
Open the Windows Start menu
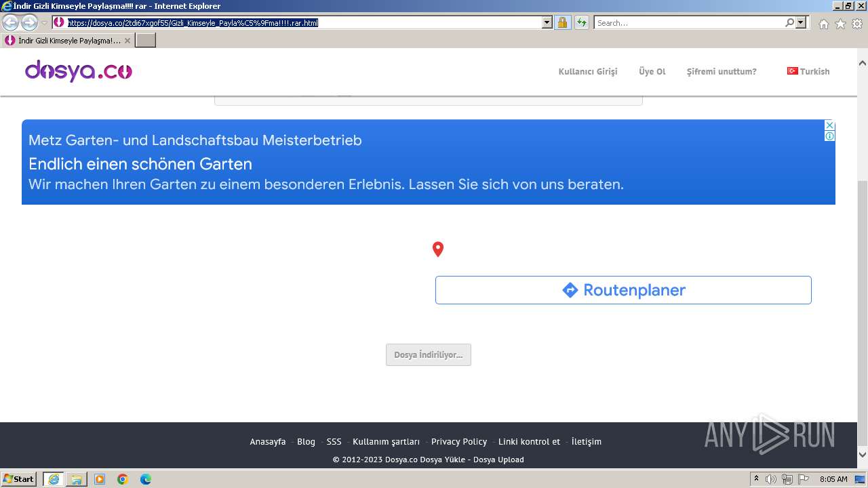tap(19, 479)
